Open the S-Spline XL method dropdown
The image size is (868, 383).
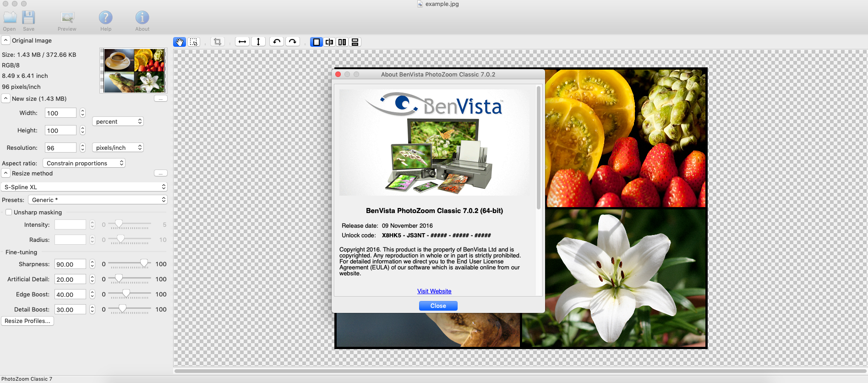(84, 187)
